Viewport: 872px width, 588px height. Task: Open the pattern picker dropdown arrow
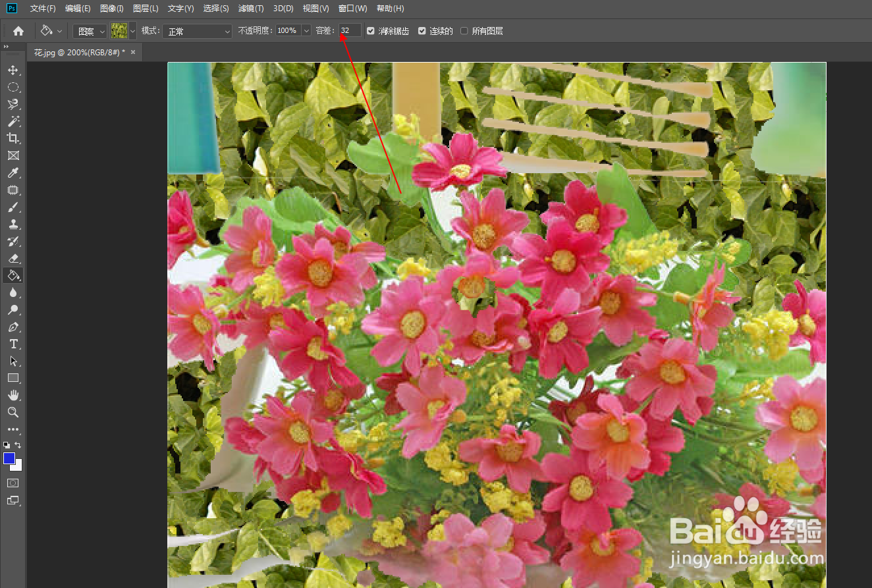132,31
